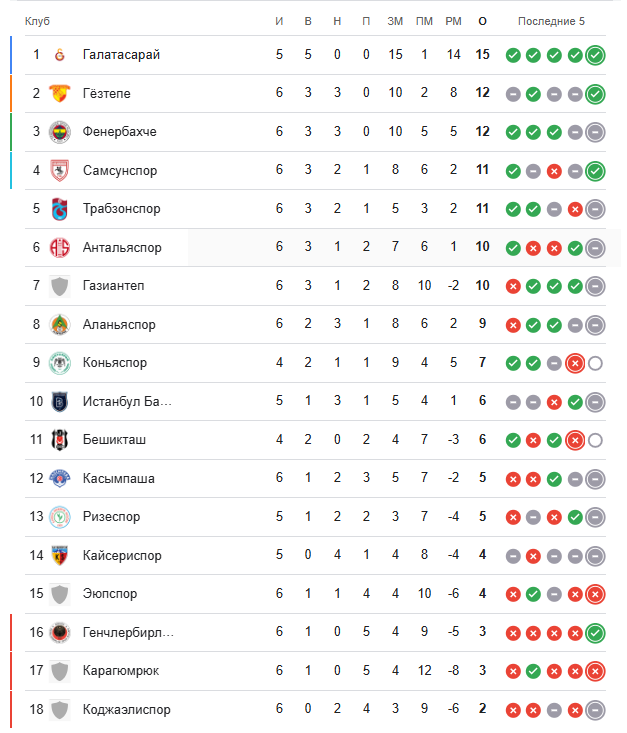
Task: Click Эюпспор's most recent loss indicator
Action: tap(595, 594)
